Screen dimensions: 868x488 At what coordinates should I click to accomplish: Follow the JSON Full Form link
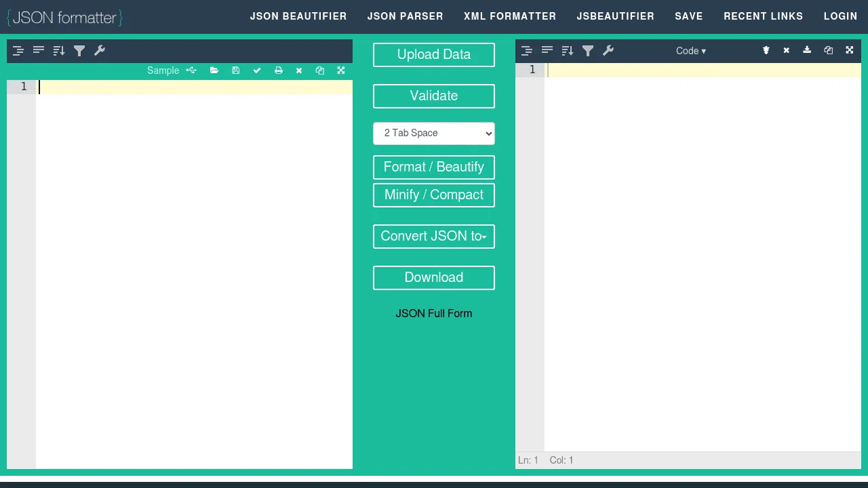(434, 314)
